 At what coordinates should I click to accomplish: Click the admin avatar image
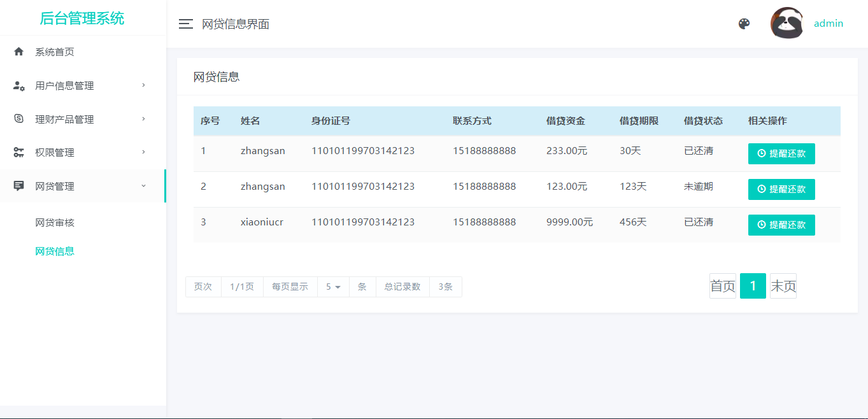click(786, 23)
